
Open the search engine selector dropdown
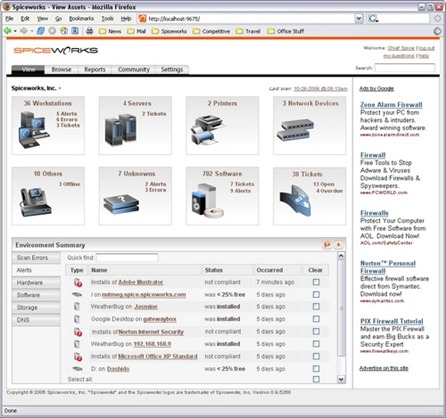[373, 19]
